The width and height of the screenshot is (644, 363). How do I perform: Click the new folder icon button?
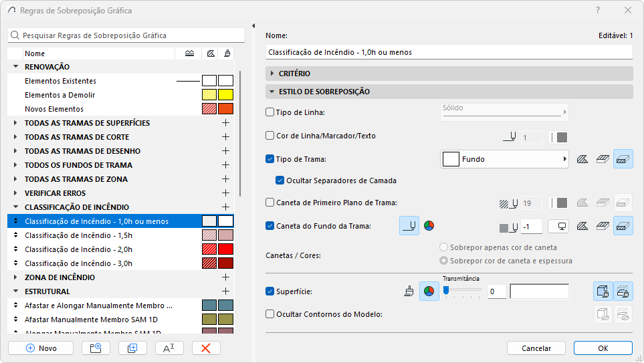(96, 348)
